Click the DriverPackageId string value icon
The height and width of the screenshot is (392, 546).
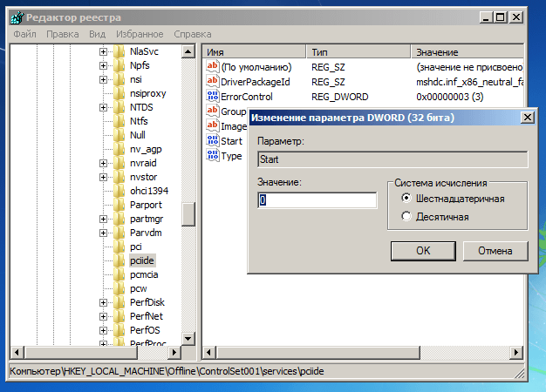pyautogui.click(x=212, y=82)
